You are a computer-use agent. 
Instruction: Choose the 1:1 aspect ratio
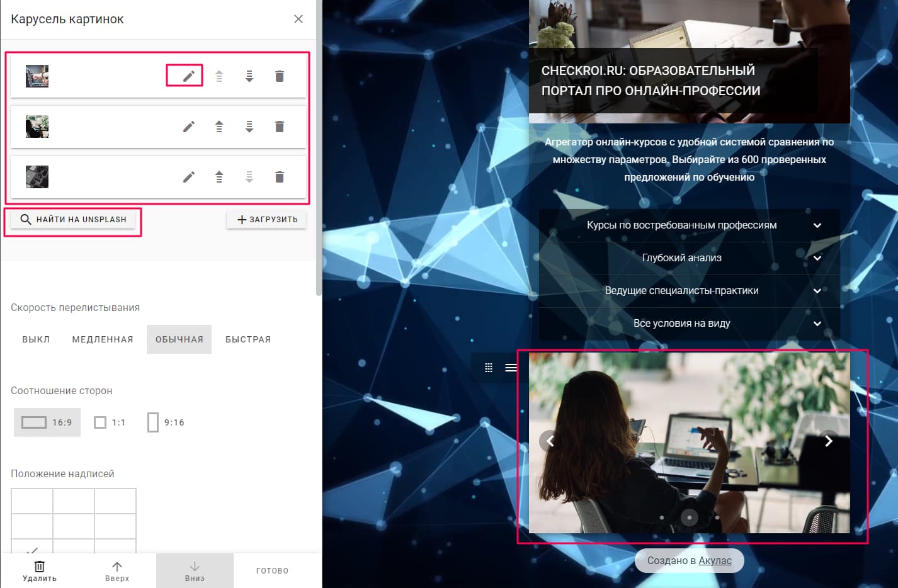[110, 422]
